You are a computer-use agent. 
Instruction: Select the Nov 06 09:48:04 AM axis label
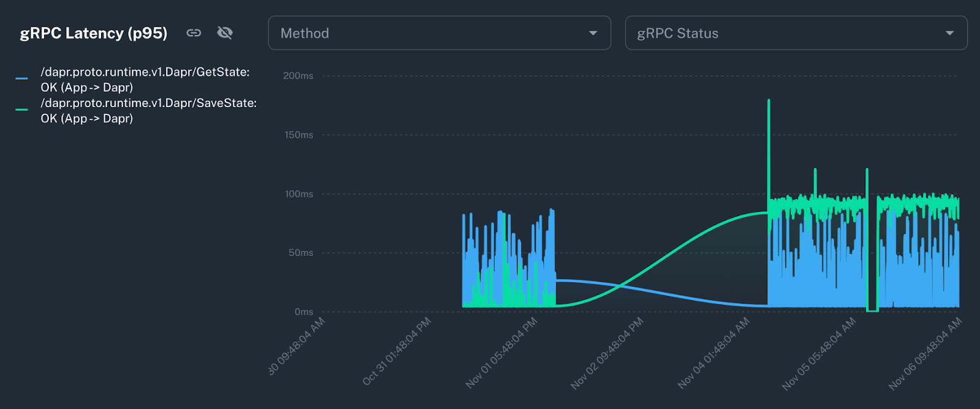pyautogui.click(x=925, y=353)
